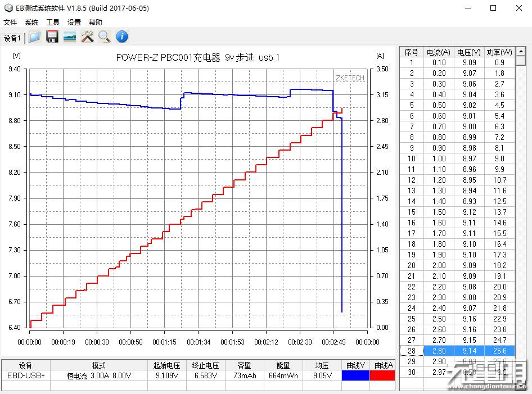Image resolution: width=532 pixels, height=394 pixels.
Task: Click the 终止电压 header cell
Action: [x=206, y=365]
